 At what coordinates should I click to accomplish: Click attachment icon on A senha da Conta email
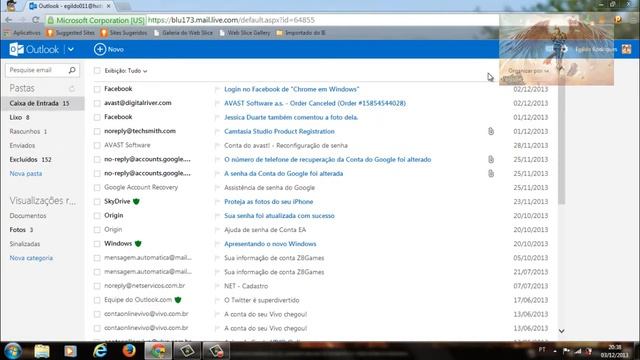click(x=491, y=173)
